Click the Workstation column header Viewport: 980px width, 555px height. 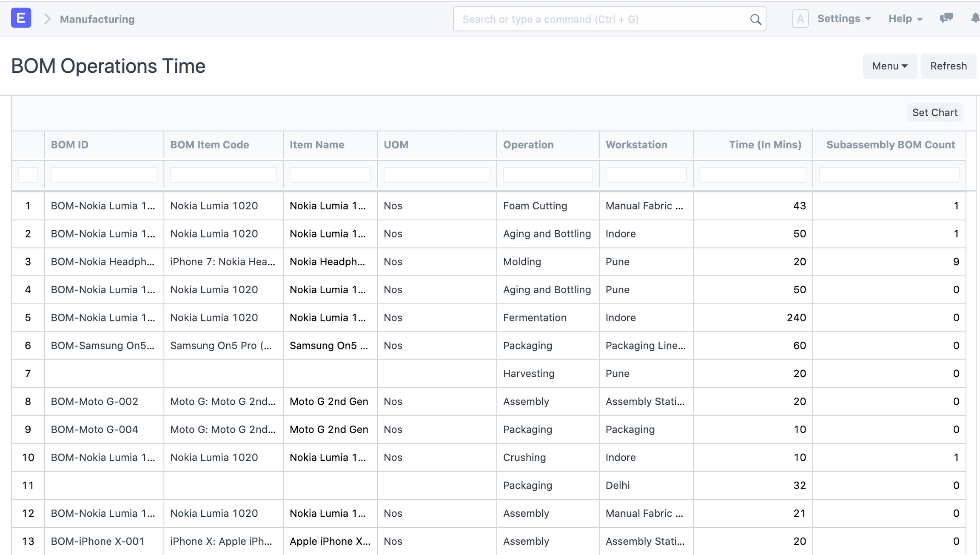point(636,145)
